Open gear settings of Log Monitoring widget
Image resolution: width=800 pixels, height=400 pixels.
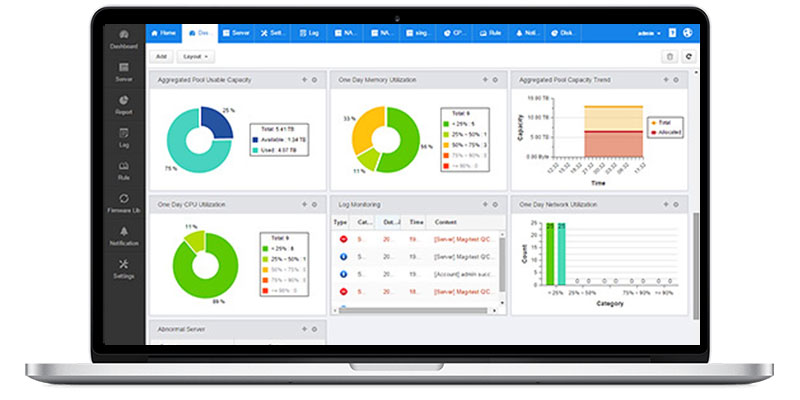point(495,205)
